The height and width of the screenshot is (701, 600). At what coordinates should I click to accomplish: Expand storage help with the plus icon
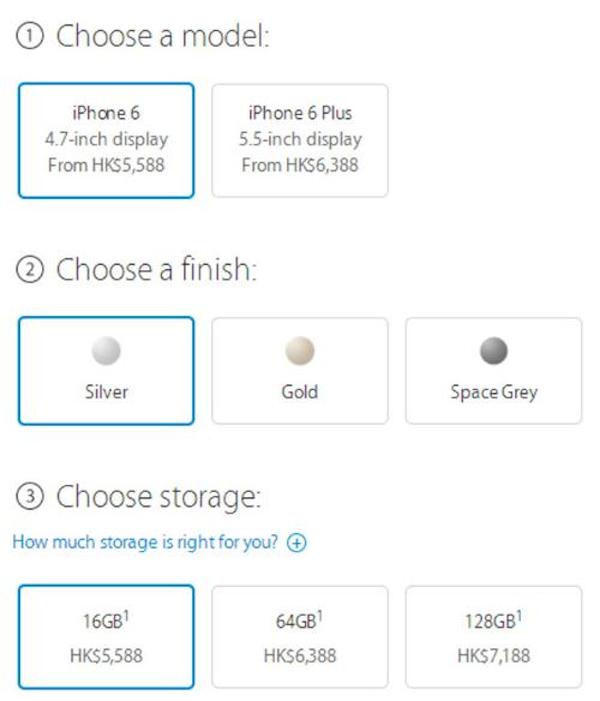coord(296,543)
